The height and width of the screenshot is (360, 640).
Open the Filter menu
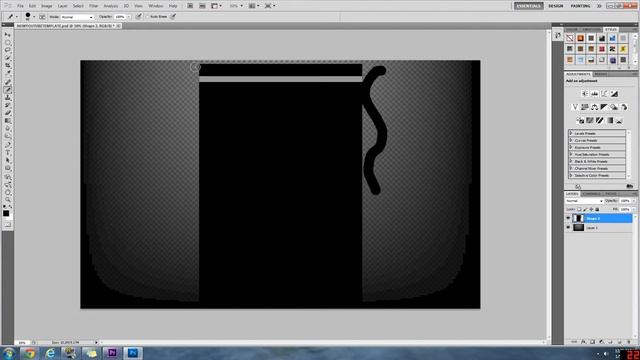pos(93,6)
